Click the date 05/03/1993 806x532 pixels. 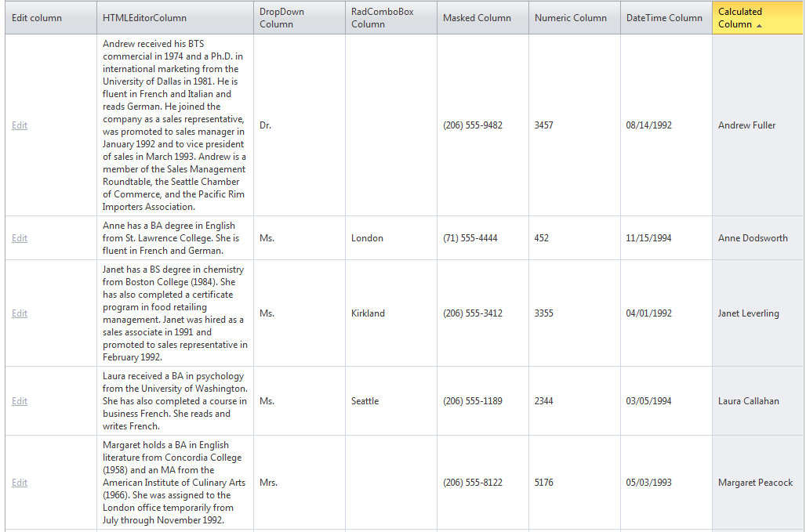[648, 483]
